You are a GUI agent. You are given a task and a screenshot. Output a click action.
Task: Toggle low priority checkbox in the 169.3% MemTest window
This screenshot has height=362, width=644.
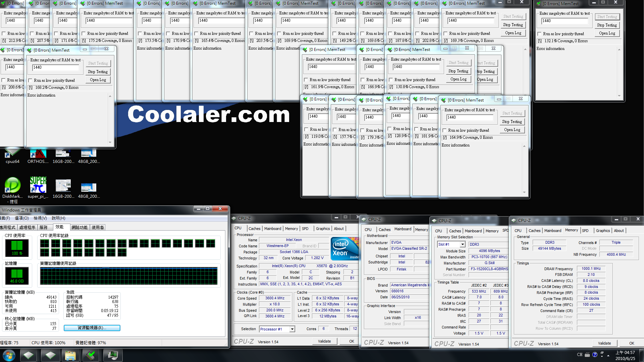(445, 34)
